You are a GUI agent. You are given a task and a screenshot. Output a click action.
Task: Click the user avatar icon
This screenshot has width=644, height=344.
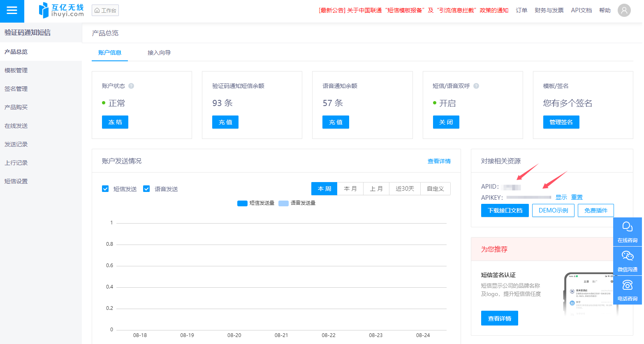click(624, 10)
